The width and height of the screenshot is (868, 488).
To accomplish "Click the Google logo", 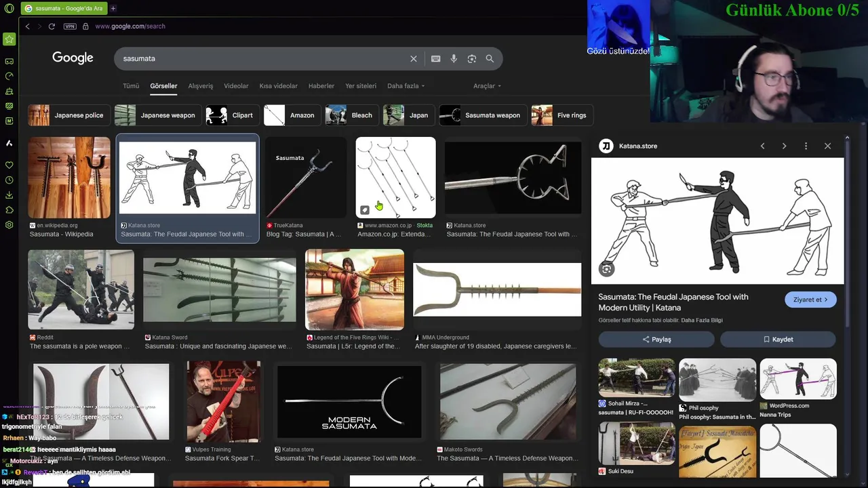I will [x=73, y=58].
